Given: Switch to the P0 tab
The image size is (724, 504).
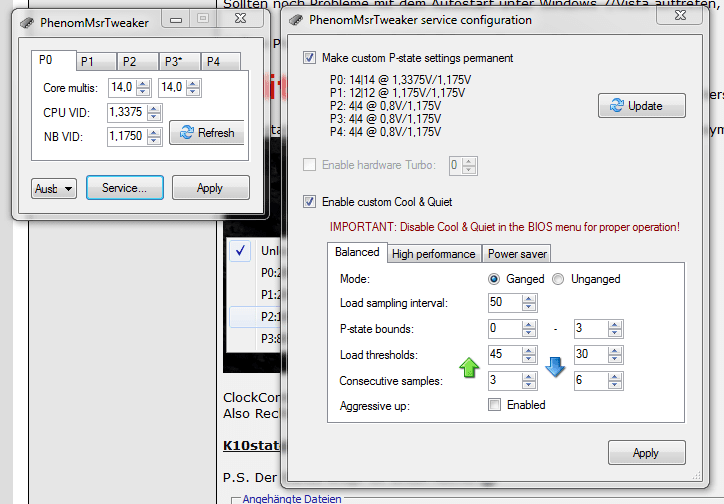Looking at the screenshot, I should pos(53,60).
